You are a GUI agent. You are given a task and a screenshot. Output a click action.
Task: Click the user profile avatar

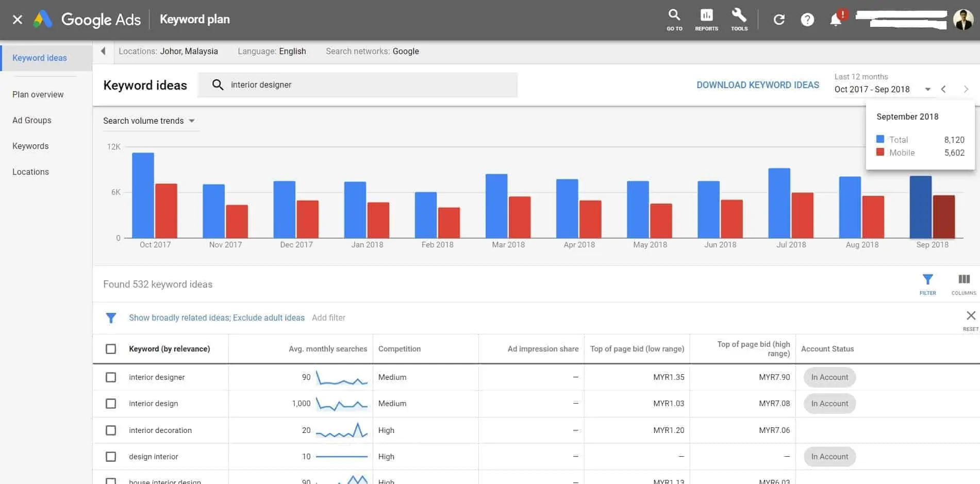pos(963,20)
